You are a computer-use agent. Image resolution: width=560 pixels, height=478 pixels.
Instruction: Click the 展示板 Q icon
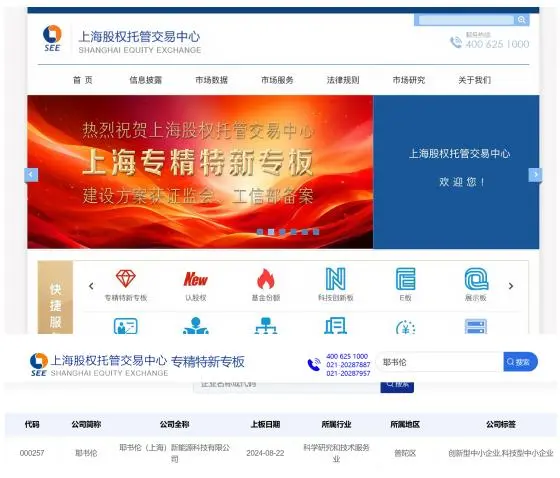click(476, 279)
